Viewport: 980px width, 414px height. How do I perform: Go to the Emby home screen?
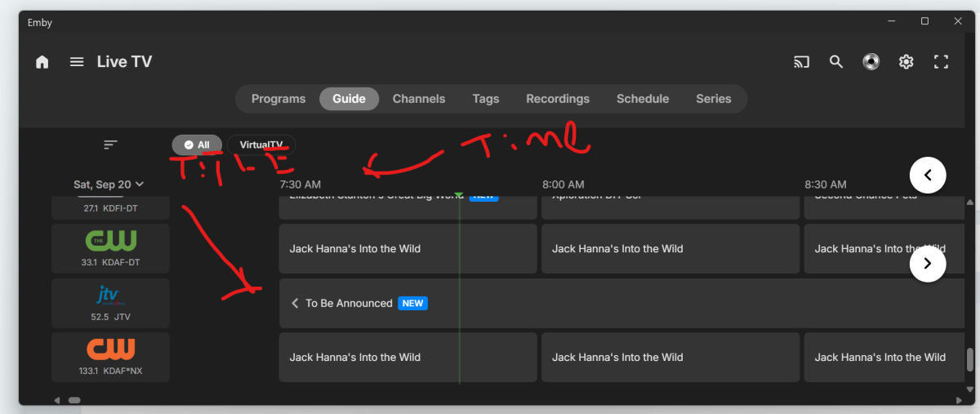(x=42, y=62)
